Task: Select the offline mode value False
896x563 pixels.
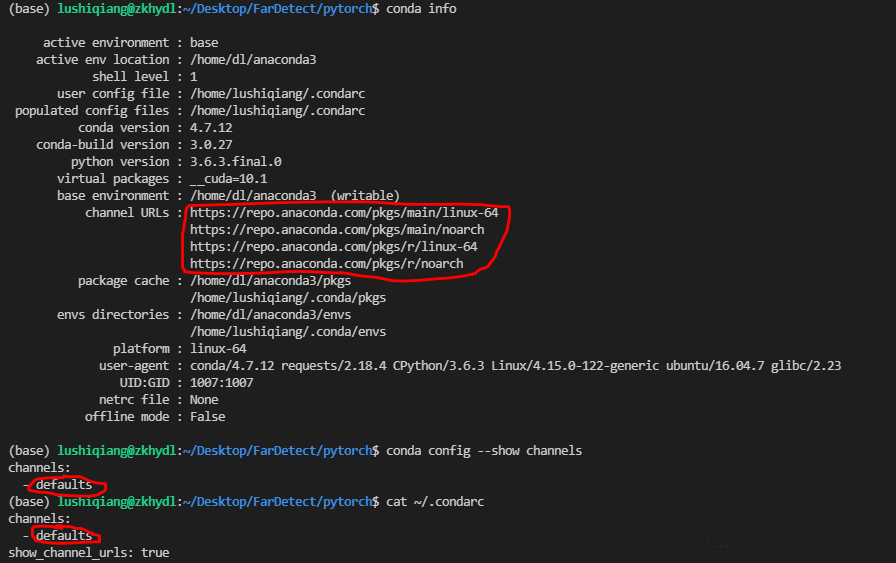Action: click(207, 417)
